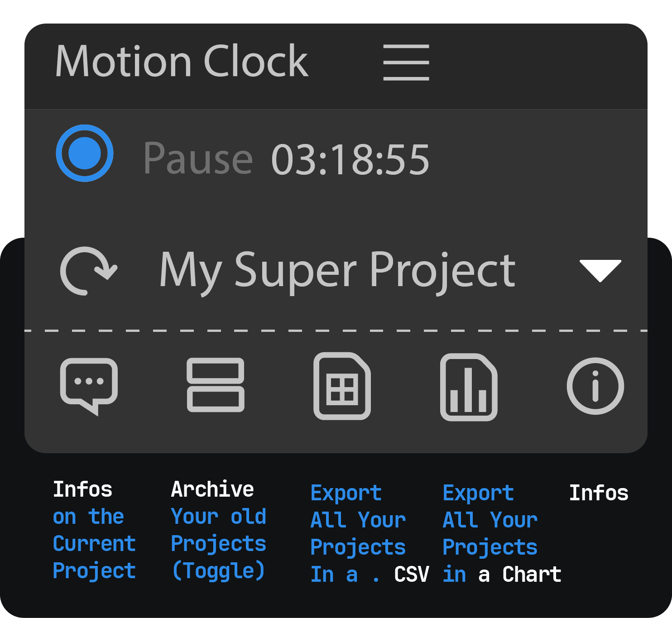
Task: Click the CSV spreadsheet export icon
Action: (342, 386)
